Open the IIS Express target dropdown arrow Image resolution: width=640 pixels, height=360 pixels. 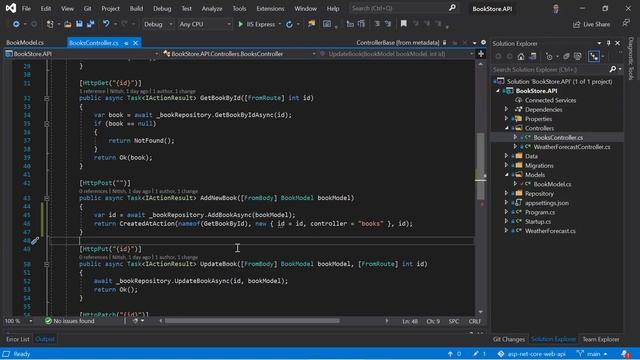tap(280, 24)
